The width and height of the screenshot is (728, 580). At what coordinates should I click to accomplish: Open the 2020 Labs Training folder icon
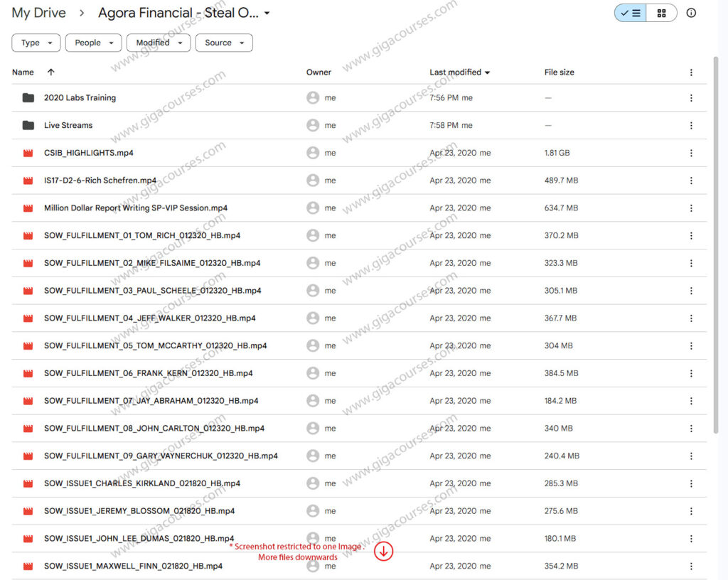point(28,98)
